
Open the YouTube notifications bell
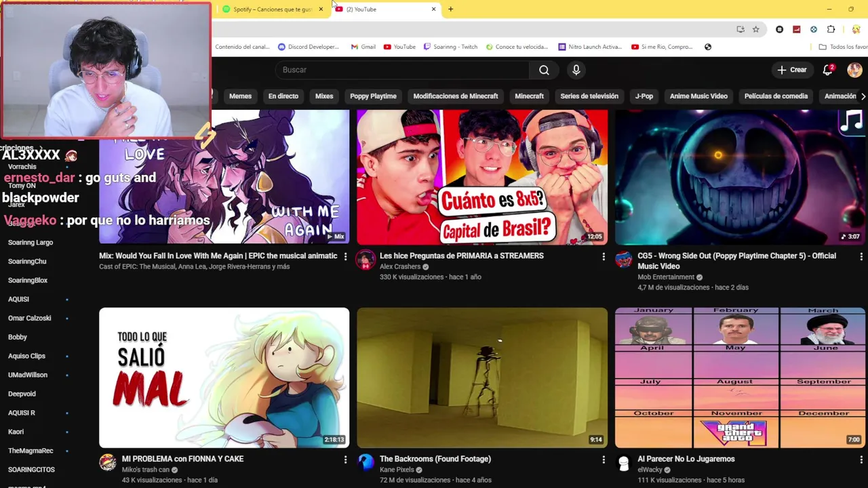(827, 70)
